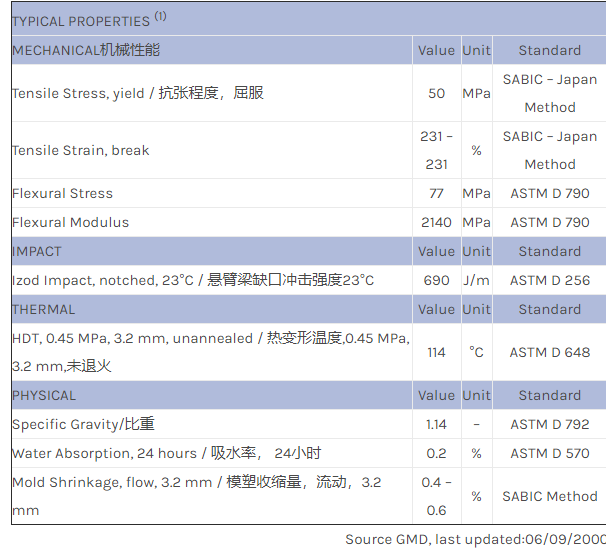Select the Water Absorption, 24 hours label
The width and height of the screenshot is (606, 558).
(x=166, y=453)
